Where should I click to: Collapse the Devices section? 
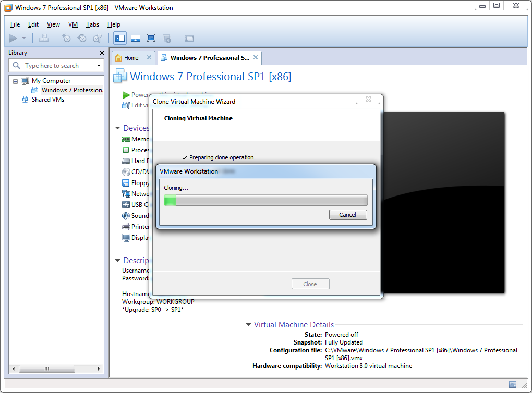(117, 128)
